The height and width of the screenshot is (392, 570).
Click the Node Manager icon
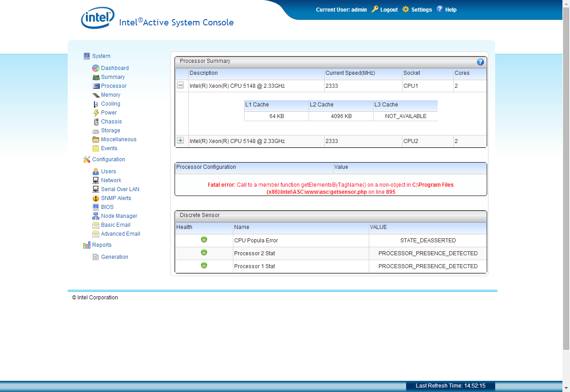(x=96, y=216)
